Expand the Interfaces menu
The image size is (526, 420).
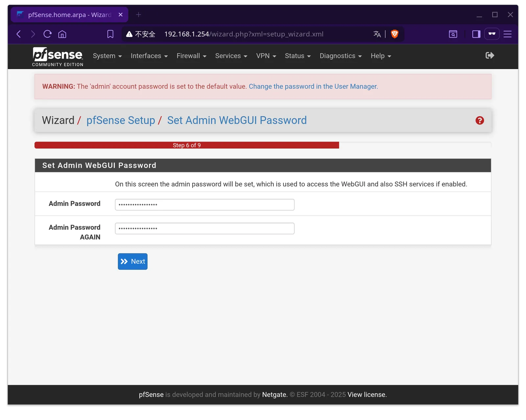pos(149,56)
